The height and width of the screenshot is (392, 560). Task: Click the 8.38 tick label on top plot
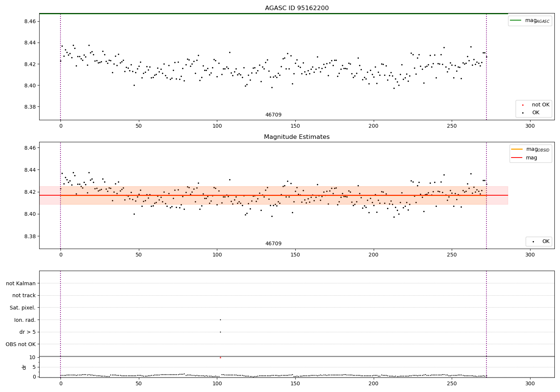point(30,107)
